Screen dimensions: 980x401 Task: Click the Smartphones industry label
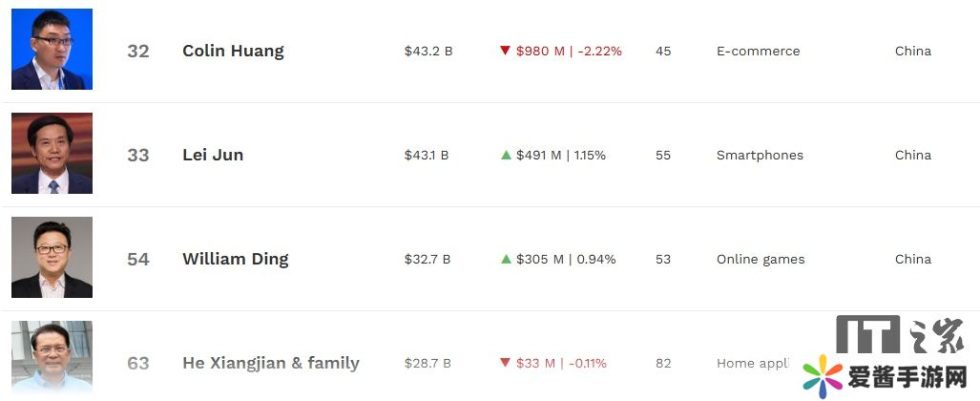pos(760,155)
